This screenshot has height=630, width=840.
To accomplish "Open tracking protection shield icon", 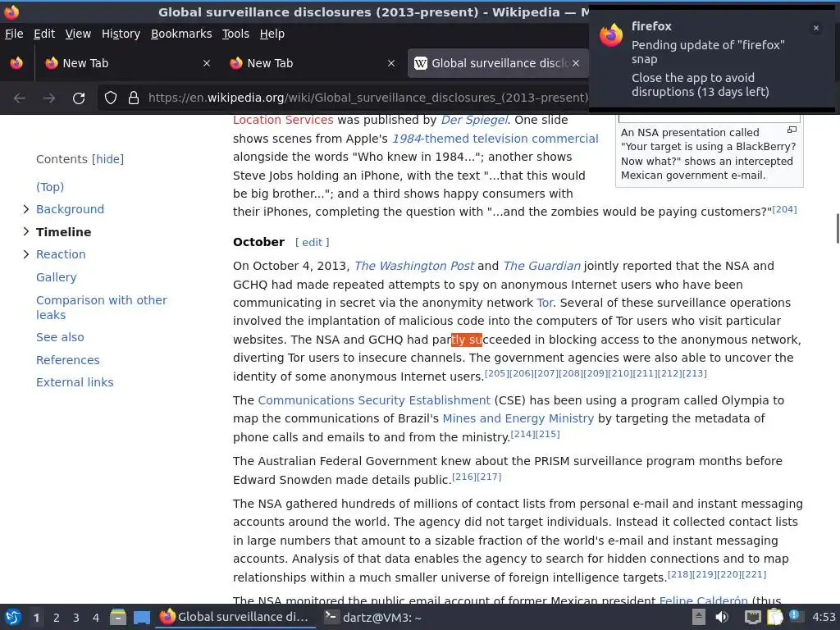I will click(x=111, y=98).
